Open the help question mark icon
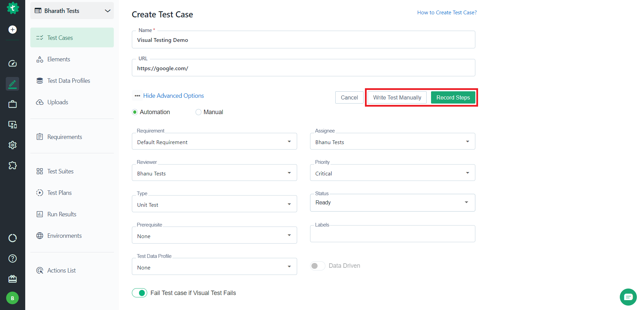Image resolution: width=644 pixels, height=310 pixels. click(13, 259)
